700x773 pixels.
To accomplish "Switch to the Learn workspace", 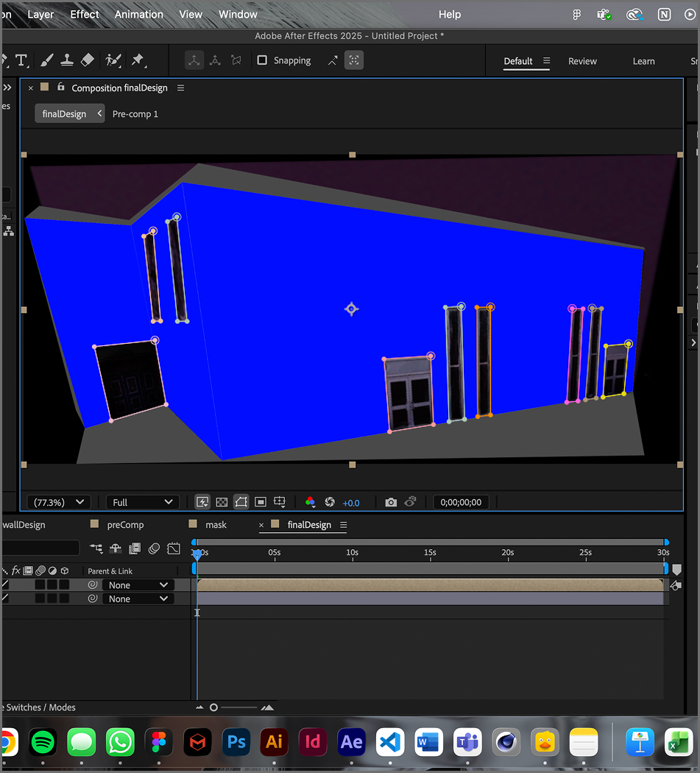I will click(643, 61).
